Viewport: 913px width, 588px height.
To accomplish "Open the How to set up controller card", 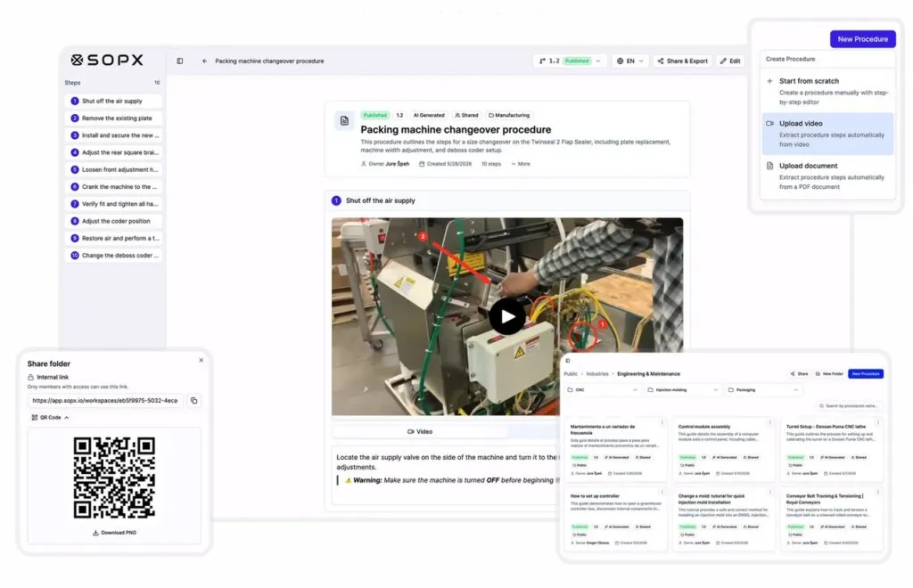I will pos(614,519).
